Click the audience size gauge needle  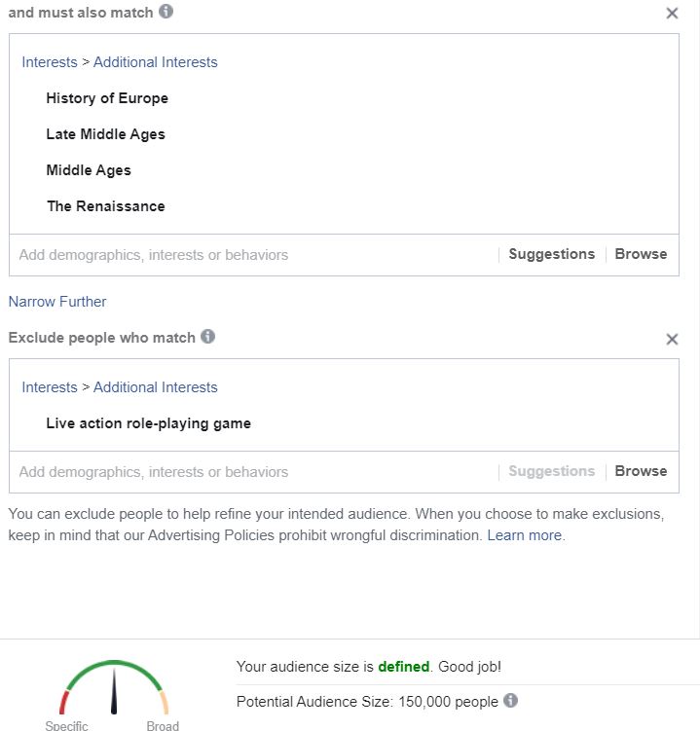[x=114, y=691]
